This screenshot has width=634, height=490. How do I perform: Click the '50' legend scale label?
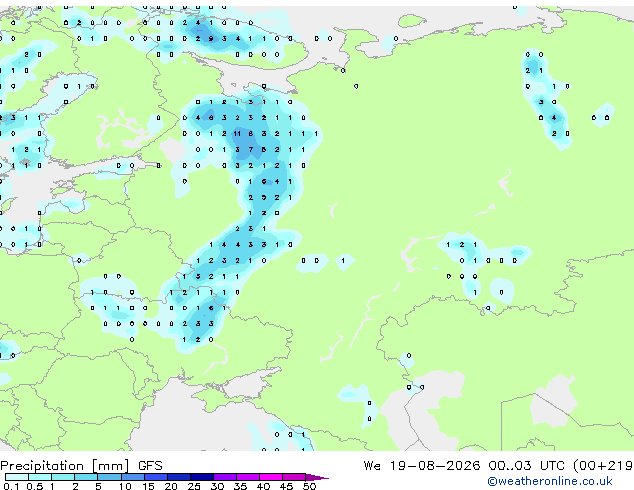pyautogui.click(x=309, y=486)
